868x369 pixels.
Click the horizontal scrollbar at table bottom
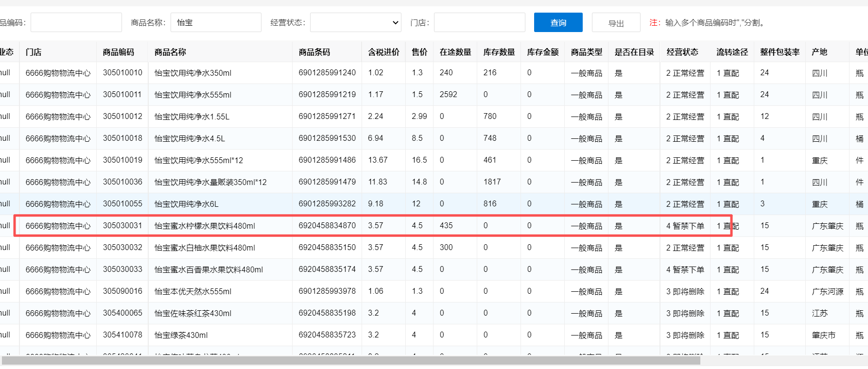350,360
